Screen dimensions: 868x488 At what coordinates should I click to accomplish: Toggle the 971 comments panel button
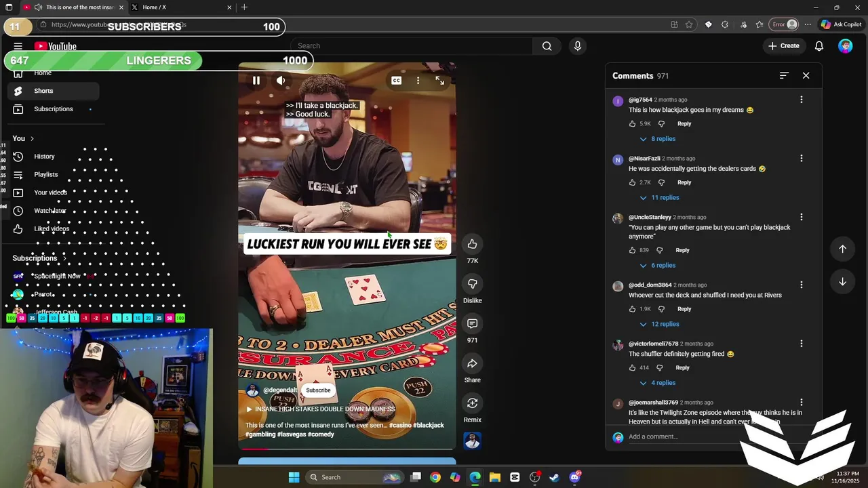(472, 324)
